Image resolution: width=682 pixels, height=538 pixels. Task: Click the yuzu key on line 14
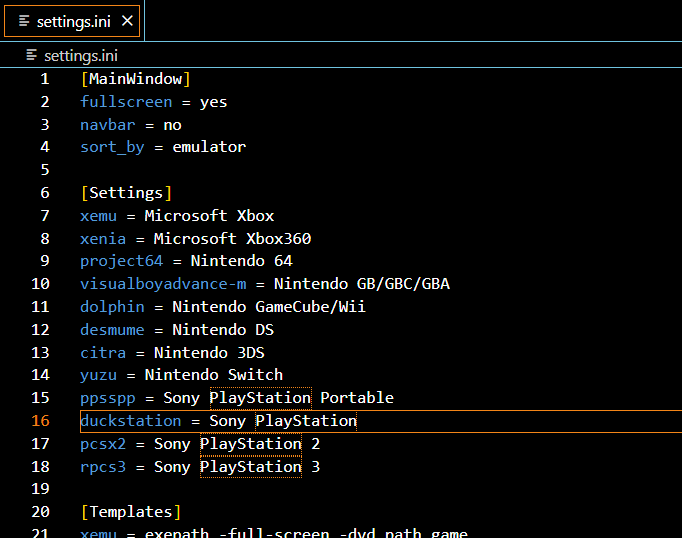tap(99, 375)
